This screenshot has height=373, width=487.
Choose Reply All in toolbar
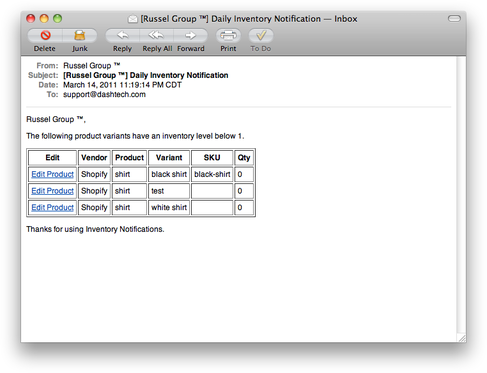click(x=156, y=35)
